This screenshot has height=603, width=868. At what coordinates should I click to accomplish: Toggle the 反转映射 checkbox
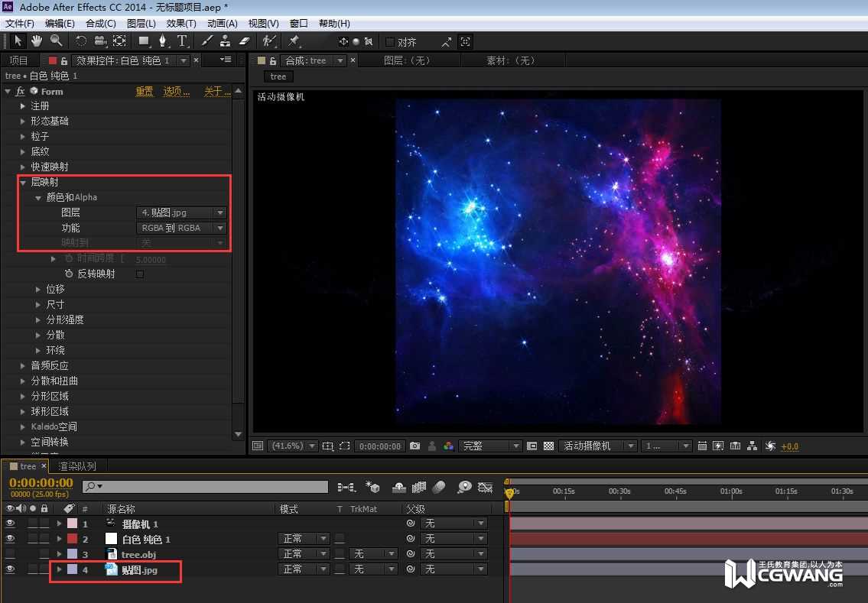pyautogui.click(x=139, y=274)
